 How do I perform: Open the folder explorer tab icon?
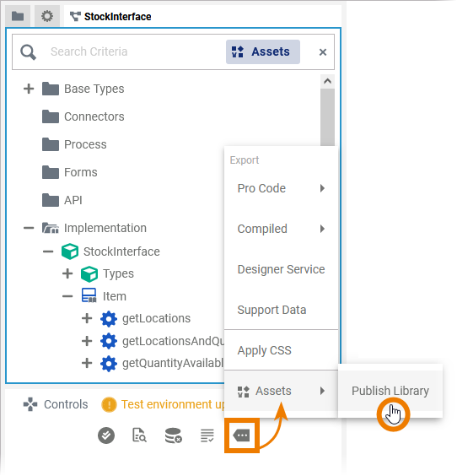point(18,16)
